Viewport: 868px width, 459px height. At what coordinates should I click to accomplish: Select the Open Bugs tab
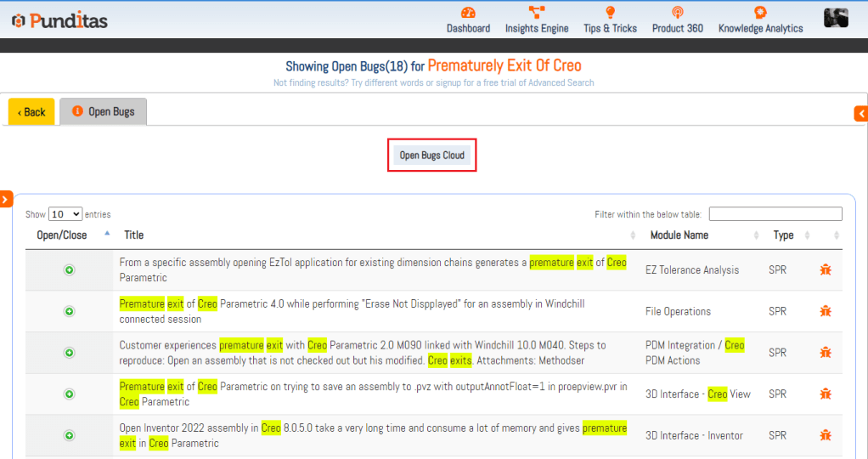point(103,111)
